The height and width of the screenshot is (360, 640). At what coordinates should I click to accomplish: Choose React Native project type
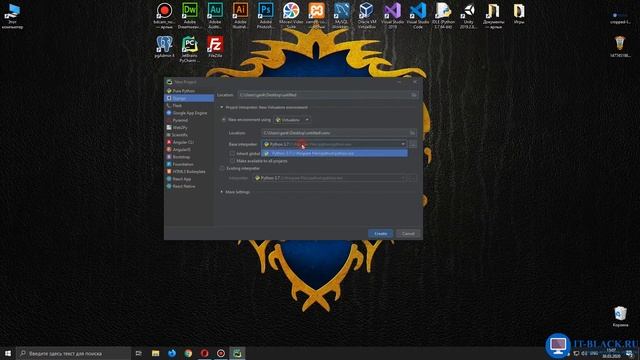tap(184, 187)
